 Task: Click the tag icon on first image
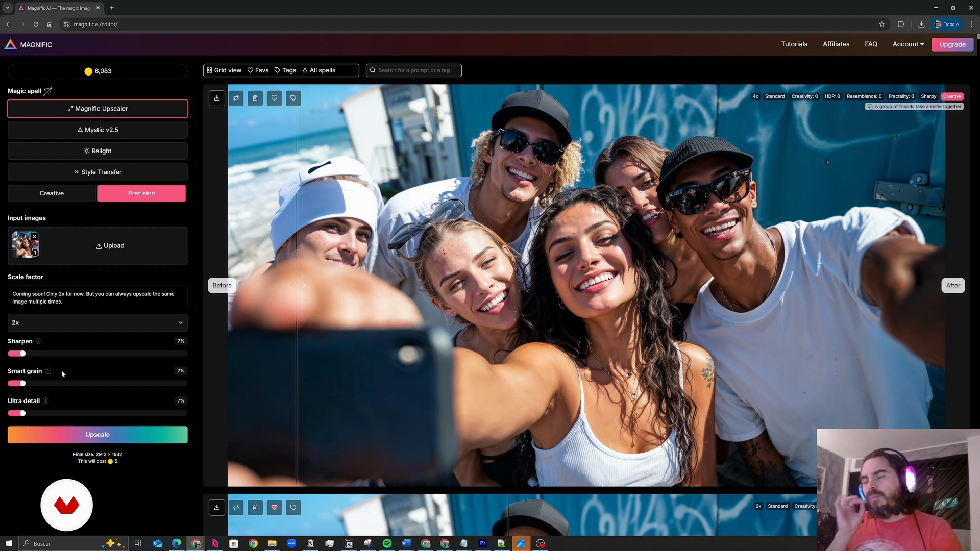point(293,98)
